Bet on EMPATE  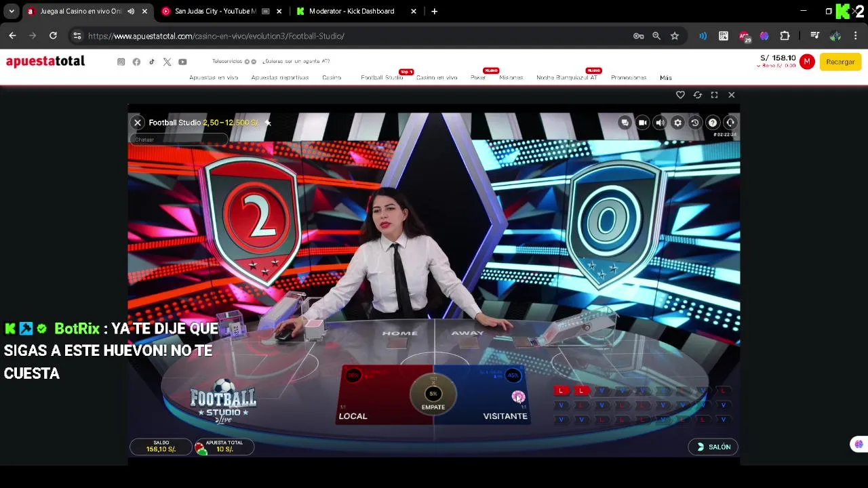(433, 394)
